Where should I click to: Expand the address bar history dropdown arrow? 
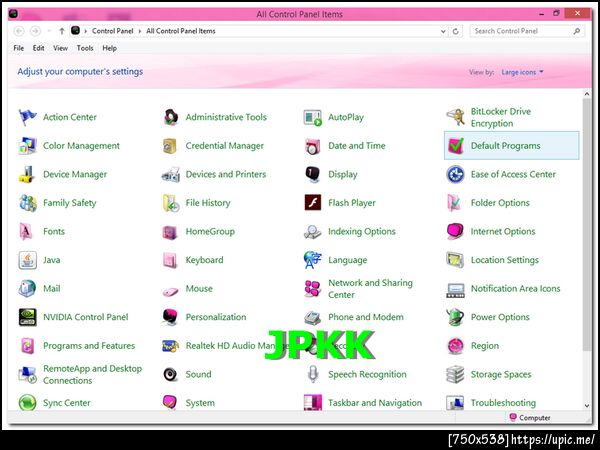point(443,31)
